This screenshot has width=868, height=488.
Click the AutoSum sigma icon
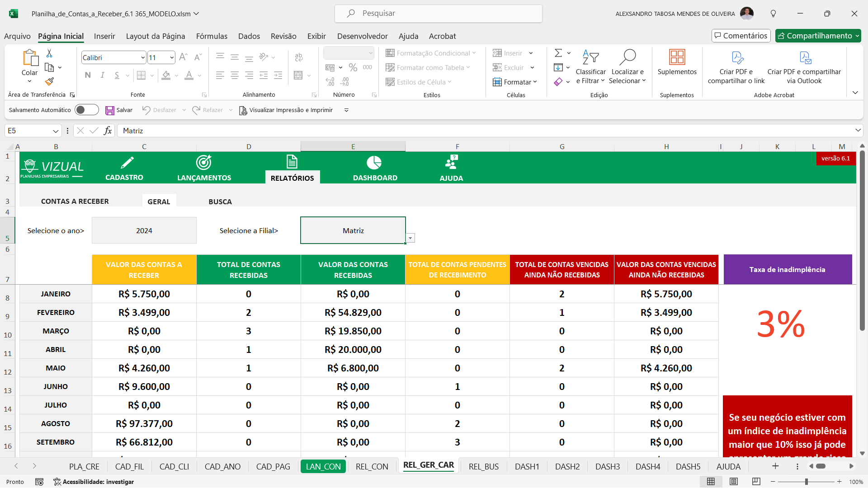[x=558, y=53]
